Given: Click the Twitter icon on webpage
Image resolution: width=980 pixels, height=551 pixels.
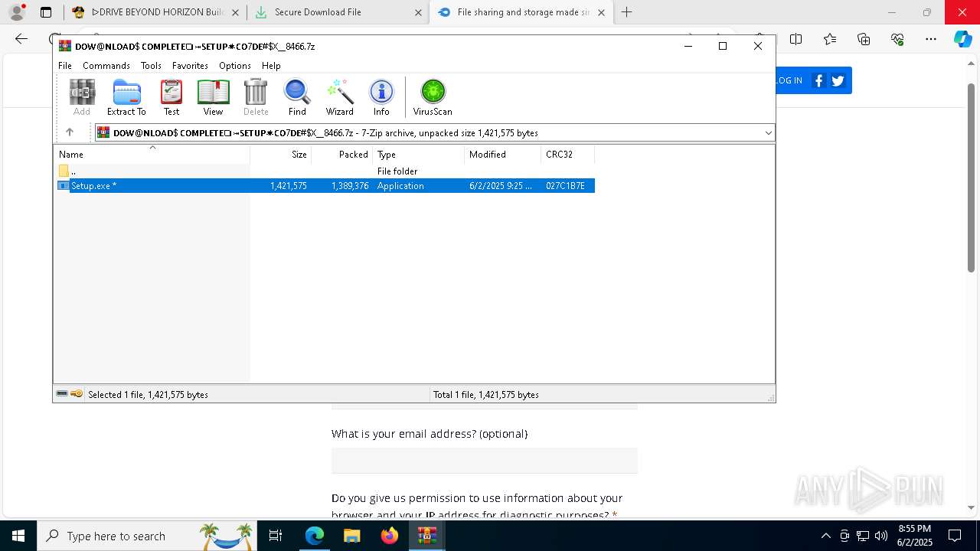Looking at the screenshot, I should tap(838, 80).
